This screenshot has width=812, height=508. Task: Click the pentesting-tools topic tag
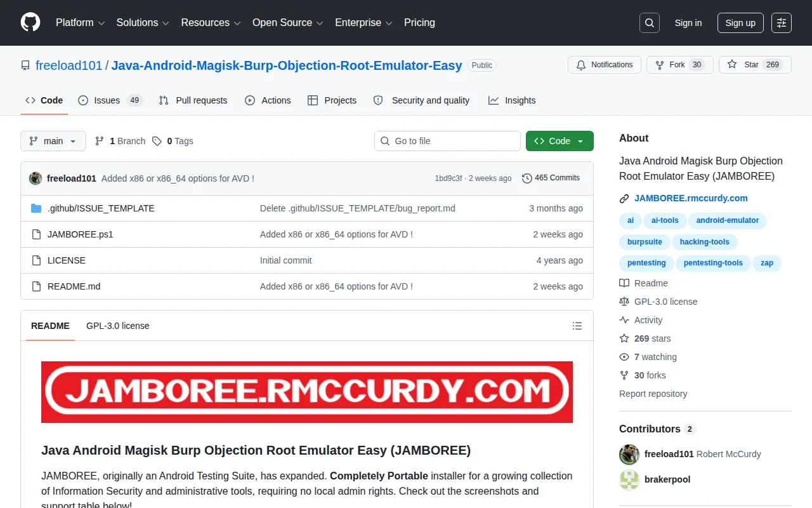[713, 263]
